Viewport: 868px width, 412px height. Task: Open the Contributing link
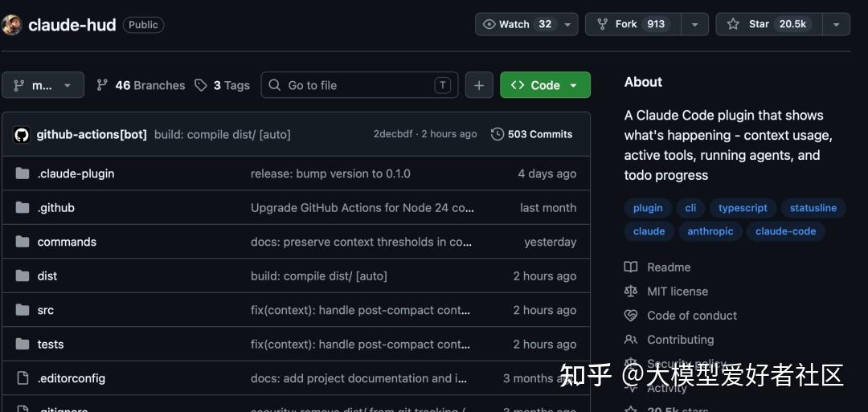click(681, 340)
